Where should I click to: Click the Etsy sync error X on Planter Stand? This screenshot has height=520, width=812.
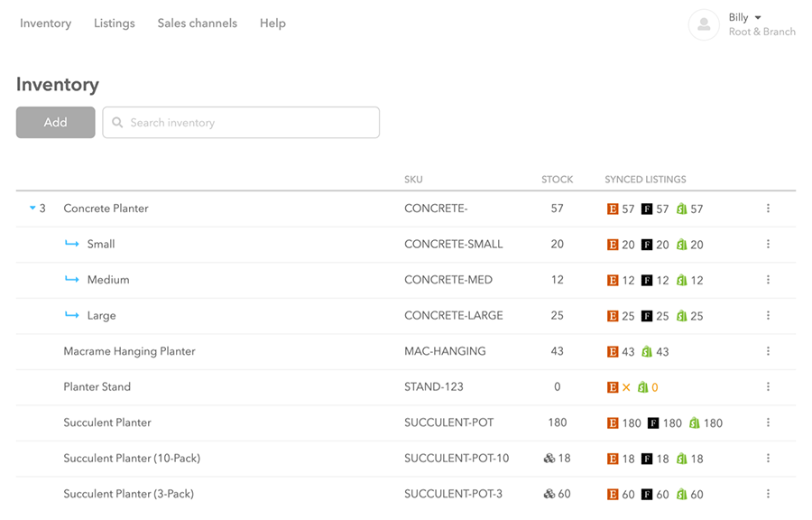pos(627,387)
